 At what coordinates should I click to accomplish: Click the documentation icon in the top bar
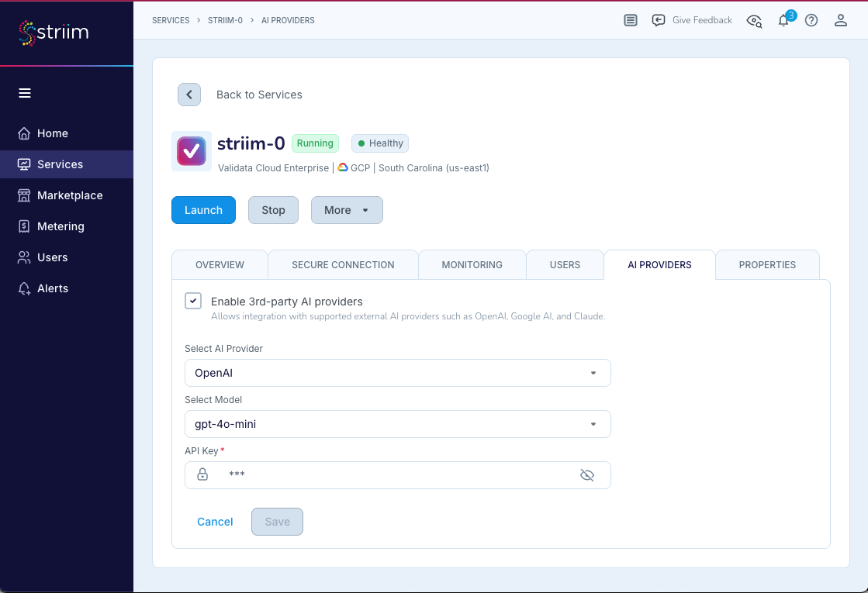coord(630,20)
